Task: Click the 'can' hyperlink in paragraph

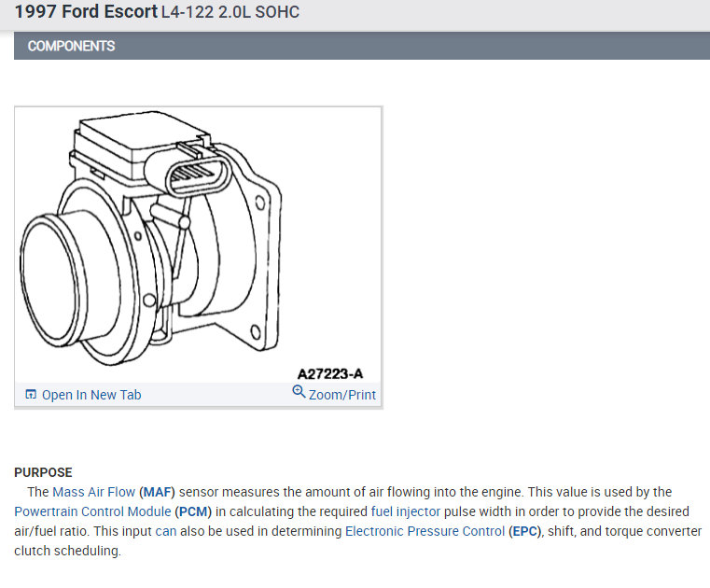Action: pyautogui.click(x=166, y=531)
